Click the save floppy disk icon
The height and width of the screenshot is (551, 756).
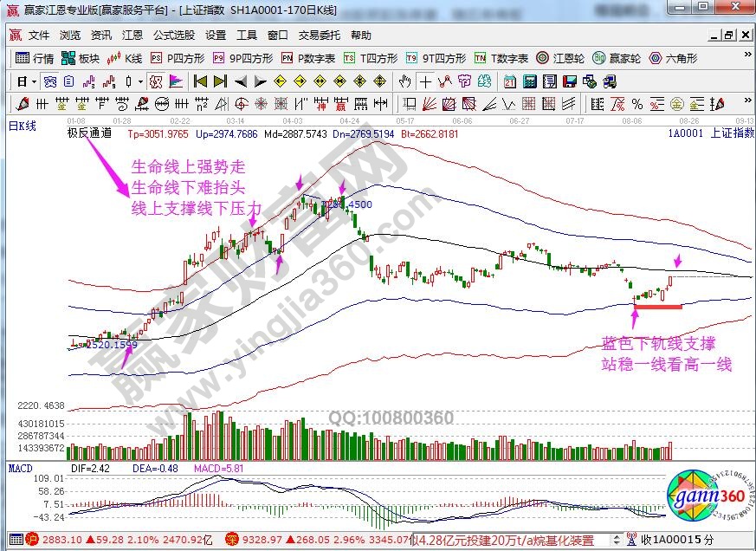[x=570, y=81]
